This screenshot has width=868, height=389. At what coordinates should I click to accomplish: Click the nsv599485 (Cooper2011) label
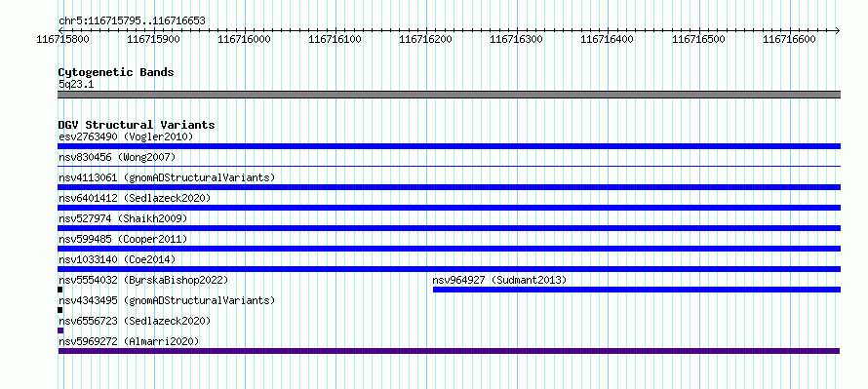pos(123,239)
